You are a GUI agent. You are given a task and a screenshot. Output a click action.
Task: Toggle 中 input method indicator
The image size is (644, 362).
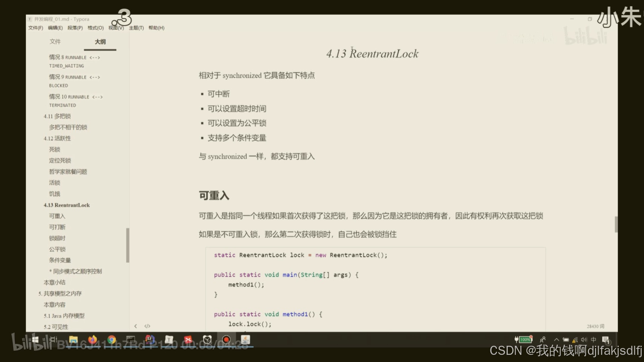pos(593,339)
